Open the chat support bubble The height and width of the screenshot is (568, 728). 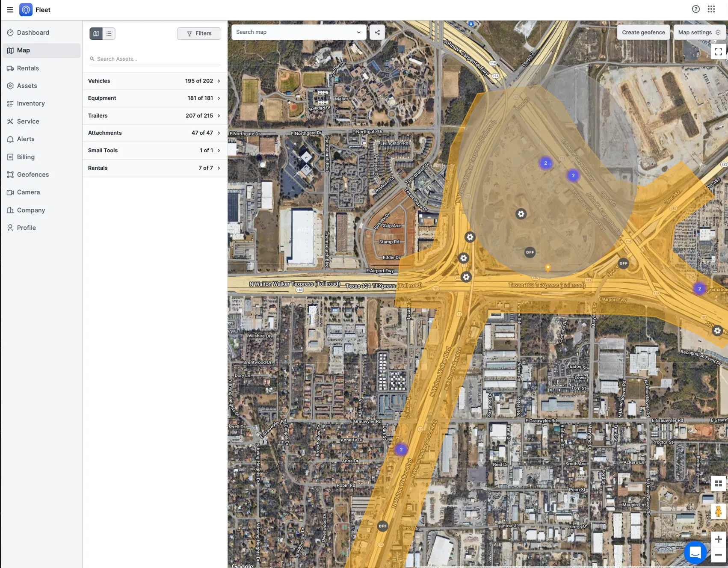click(x=695, y=552)
